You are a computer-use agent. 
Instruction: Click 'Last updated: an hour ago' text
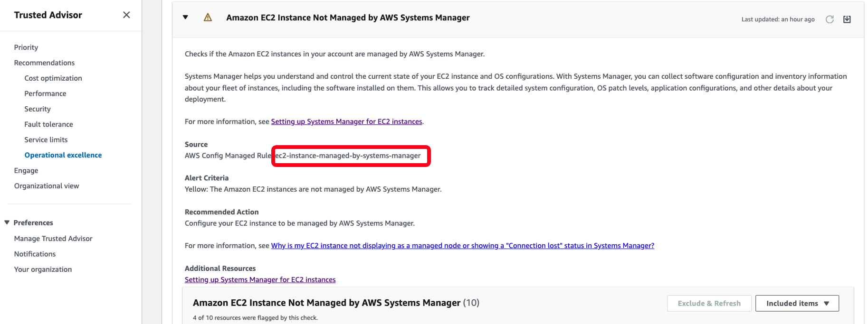778,19
